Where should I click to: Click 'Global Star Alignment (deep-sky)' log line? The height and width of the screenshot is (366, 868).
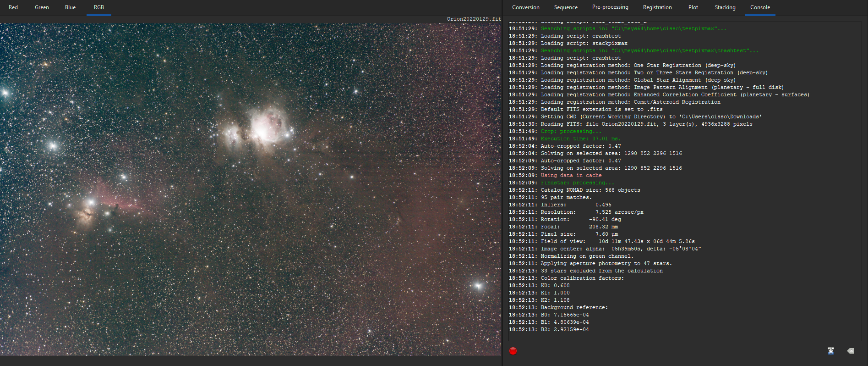tap(622, 80)
